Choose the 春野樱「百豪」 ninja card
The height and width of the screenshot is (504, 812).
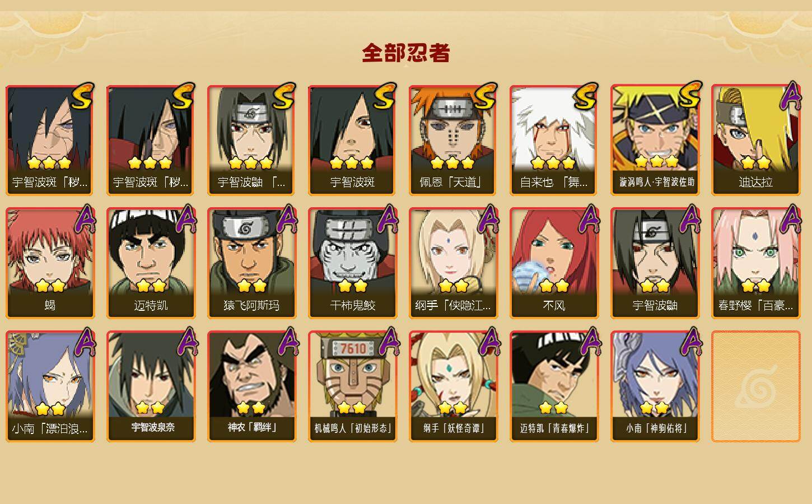click(x=755, y=263)
